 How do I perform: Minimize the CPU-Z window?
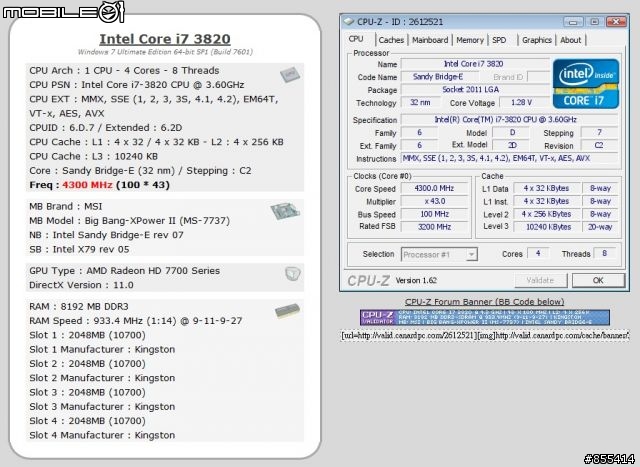573,22
